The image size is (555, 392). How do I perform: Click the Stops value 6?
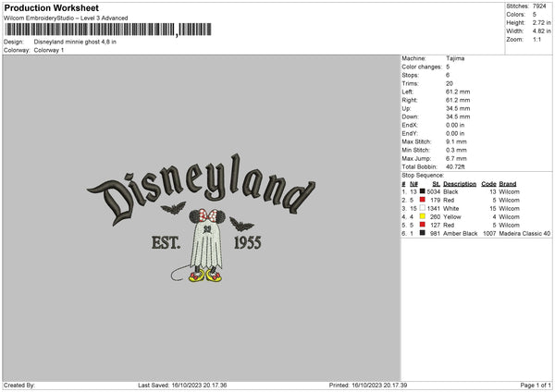coord(448,75)
